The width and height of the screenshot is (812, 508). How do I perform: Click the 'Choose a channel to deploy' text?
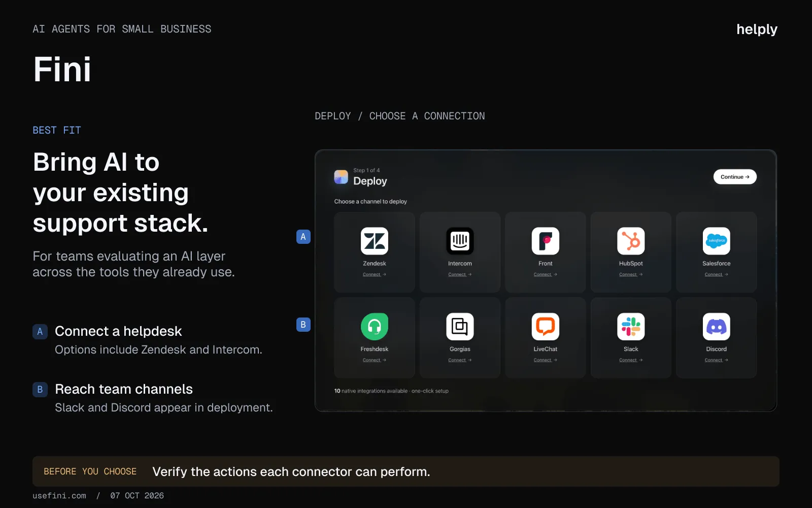click(370, 202)
